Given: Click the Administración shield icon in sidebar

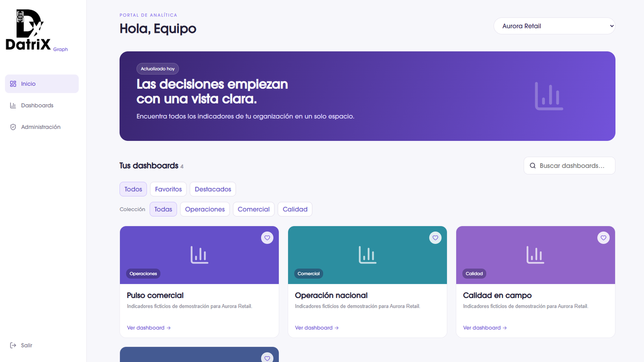Looking at the screenshot, I should coord(13,127).
